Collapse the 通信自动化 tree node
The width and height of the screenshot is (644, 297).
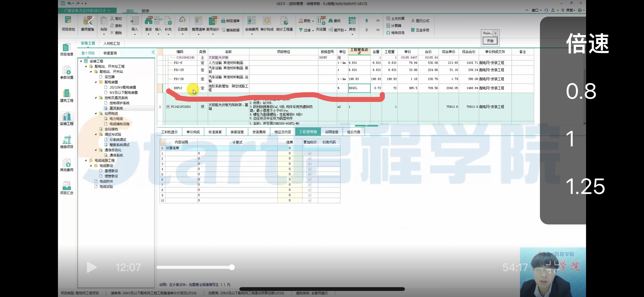pos(96,150)
